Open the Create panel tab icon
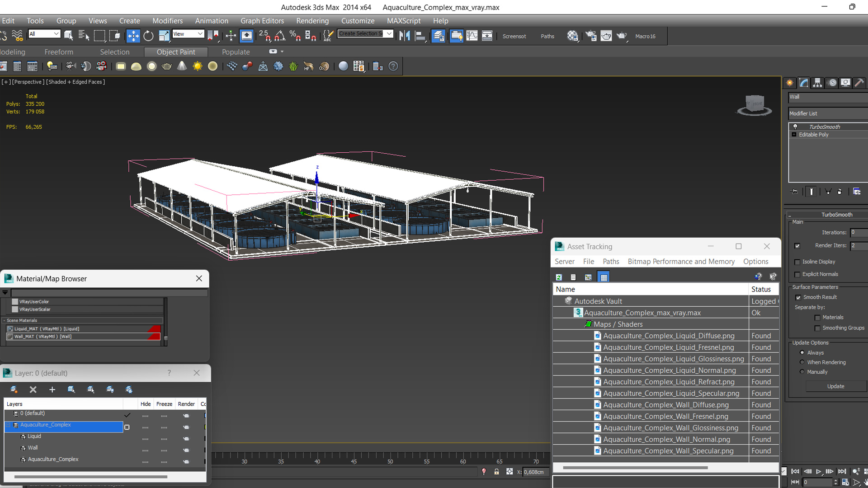This screenshot has width=868, height=488. [790, 83]
